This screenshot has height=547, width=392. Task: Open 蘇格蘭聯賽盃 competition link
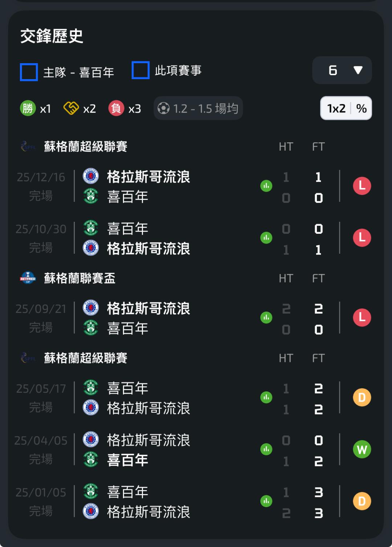pos(79,278)
